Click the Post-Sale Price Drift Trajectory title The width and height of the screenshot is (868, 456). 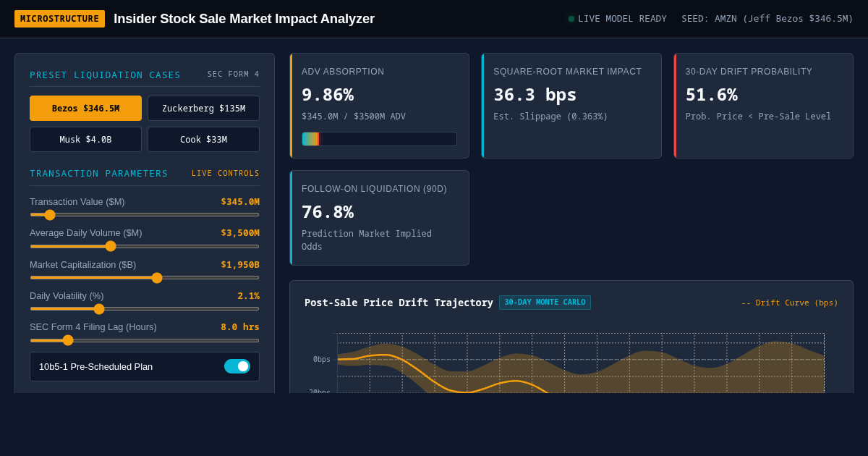pos(399,303)
